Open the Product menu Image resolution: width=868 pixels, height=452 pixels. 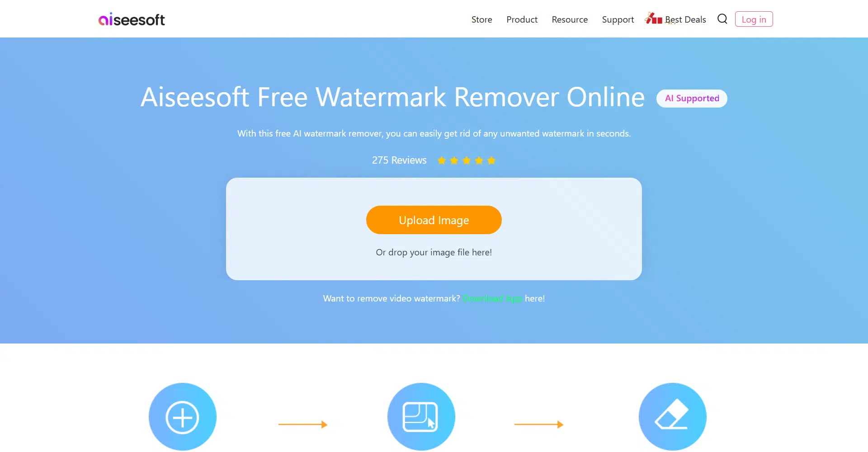(x=522, y=19)
